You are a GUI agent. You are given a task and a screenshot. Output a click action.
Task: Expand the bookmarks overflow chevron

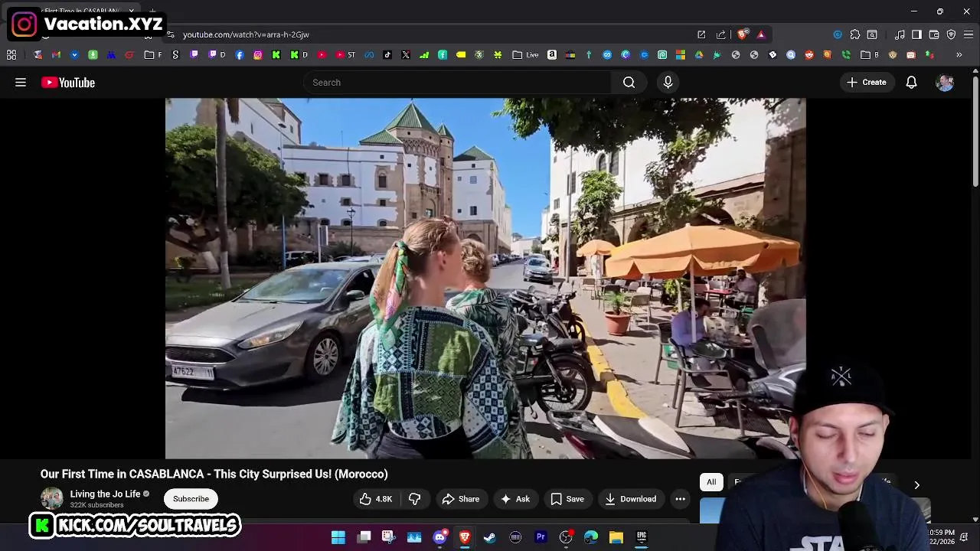tap(959, 55)
